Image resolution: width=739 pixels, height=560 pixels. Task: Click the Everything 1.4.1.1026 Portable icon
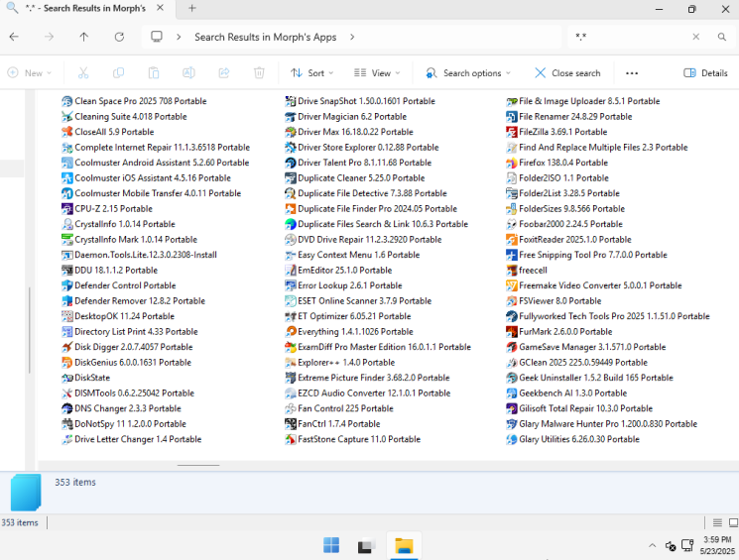pos(291,332)
